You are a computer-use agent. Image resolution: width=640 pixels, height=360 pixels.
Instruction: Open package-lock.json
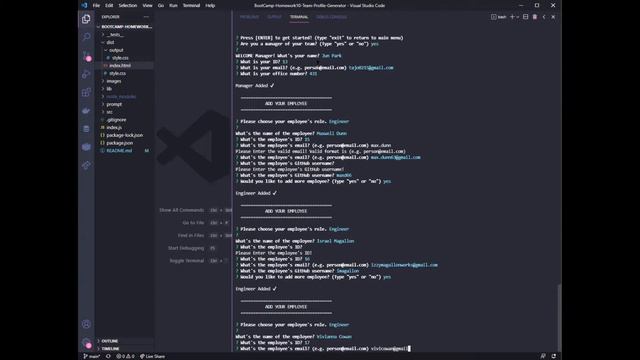(124, 136)
